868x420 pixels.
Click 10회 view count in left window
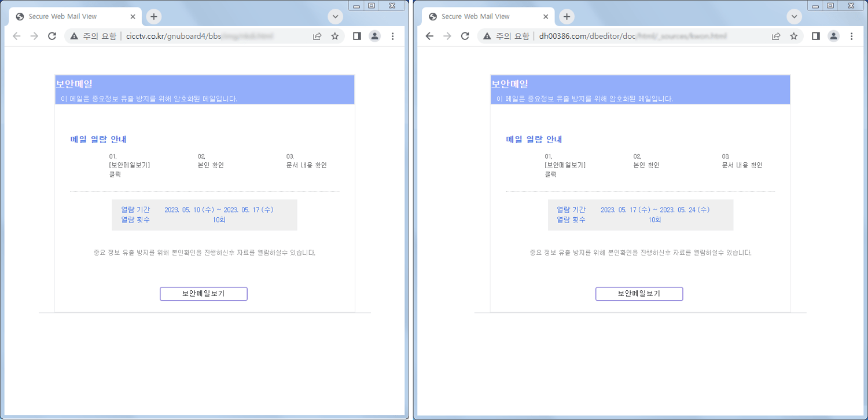(219, 220)
